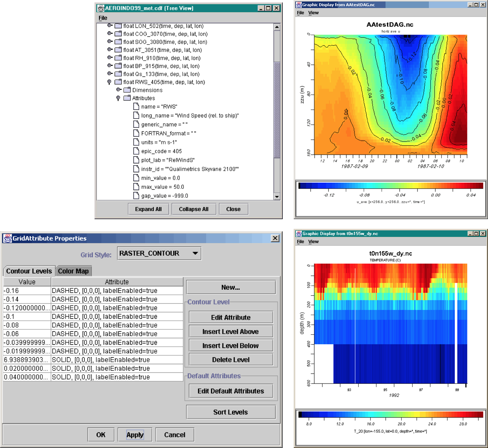This screenshot has height=448, width=488.
Task: Click folder icon of RWS_405 variable
Action: 118,82
